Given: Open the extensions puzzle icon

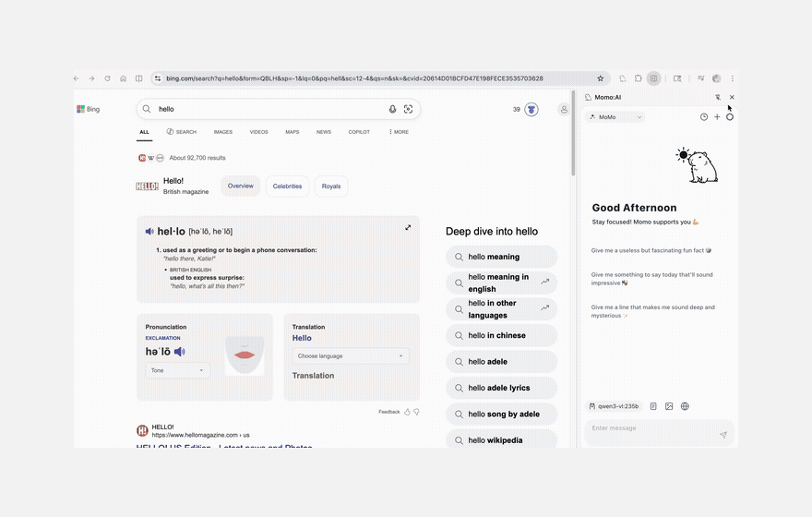Looking at the screenshot, I should tap(638, 78).
